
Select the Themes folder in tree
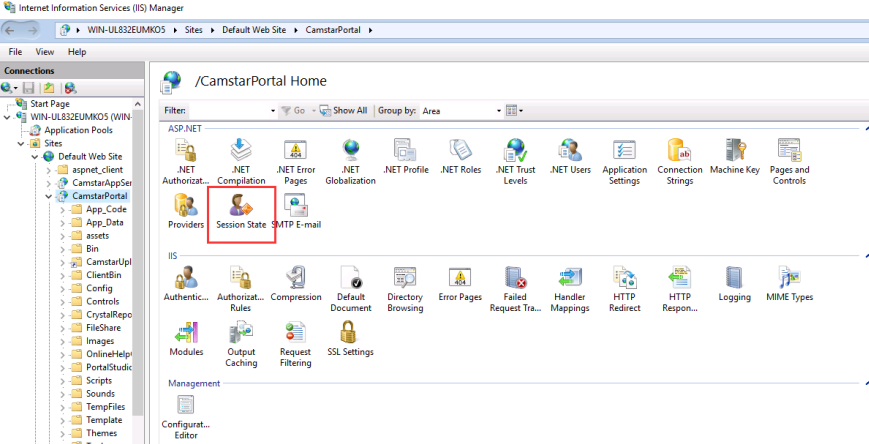[x=101, y=433]
